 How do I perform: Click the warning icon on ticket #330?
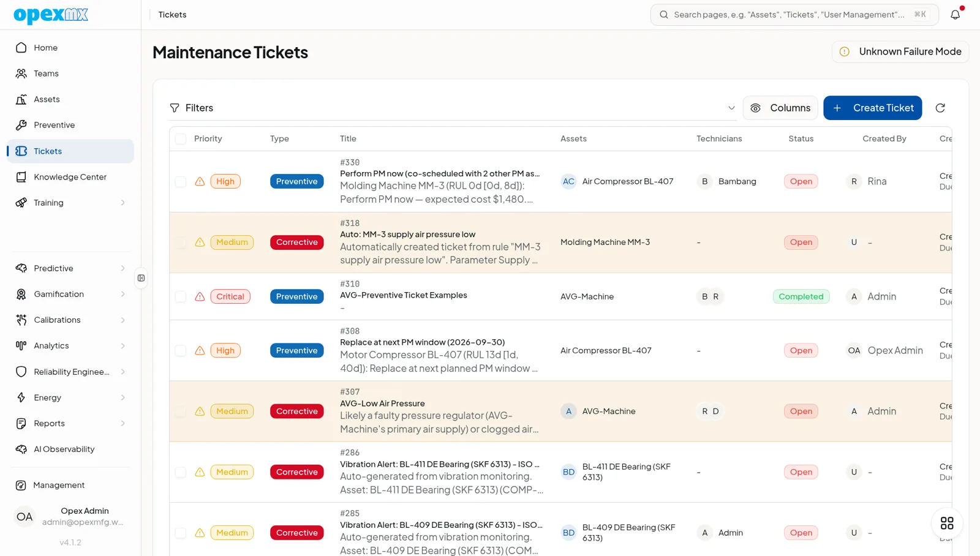click(x=200, y=181)
